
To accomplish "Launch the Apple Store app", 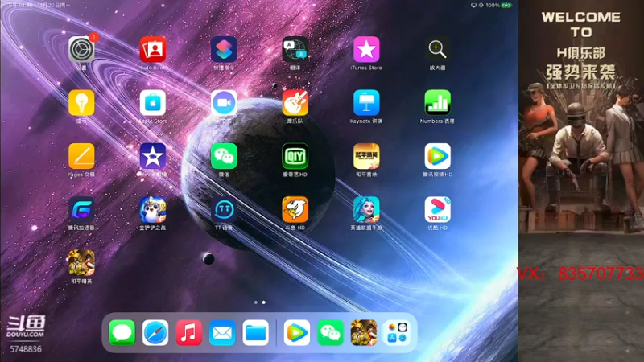I will [152, 103].
